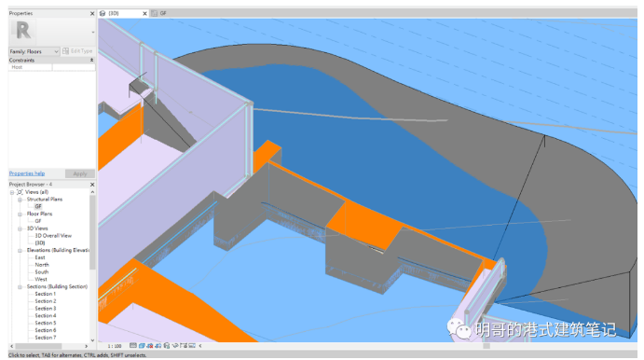Click the plan icon on GF tab

click(x=155, y=13)
